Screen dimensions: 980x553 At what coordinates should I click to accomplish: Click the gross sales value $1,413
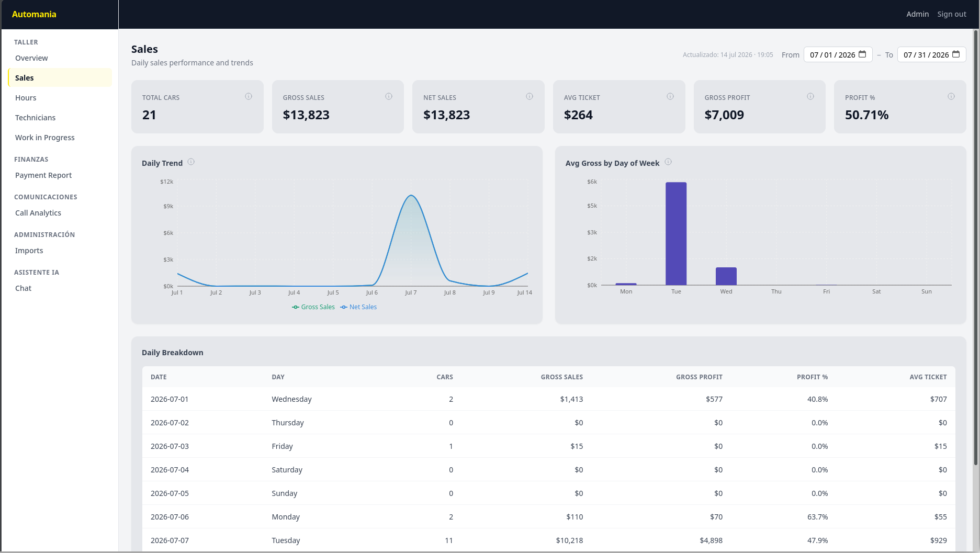point(571,399)
